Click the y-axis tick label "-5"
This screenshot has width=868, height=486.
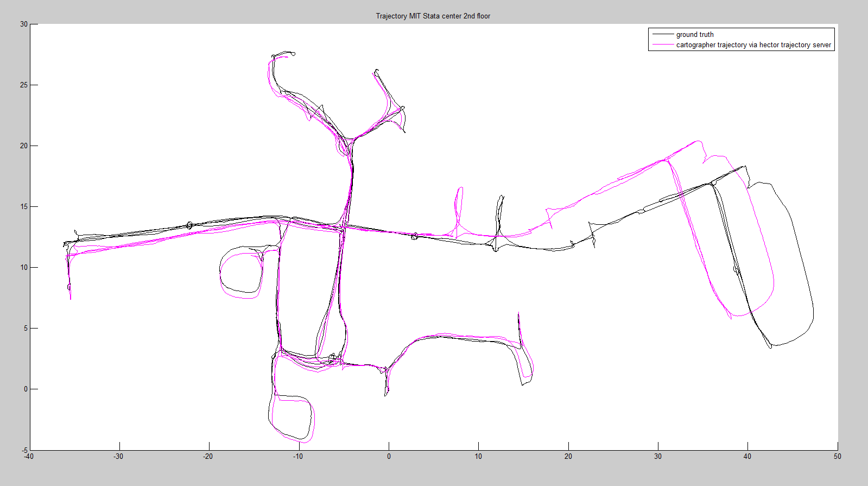tap(24, 450)
